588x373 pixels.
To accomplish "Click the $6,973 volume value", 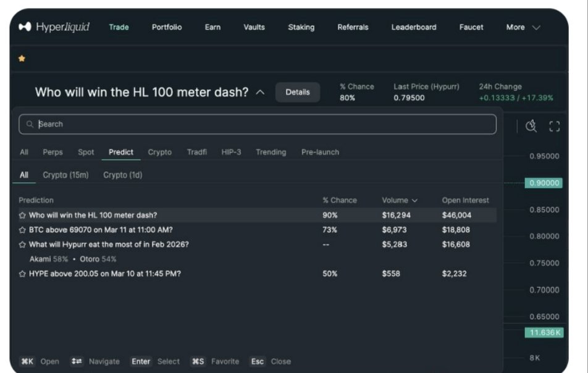I will (394, 230).
